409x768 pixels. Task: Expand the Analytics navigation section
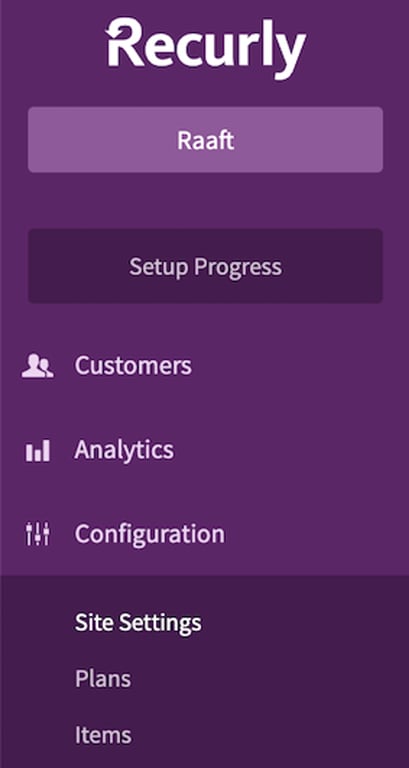point(204,450)
